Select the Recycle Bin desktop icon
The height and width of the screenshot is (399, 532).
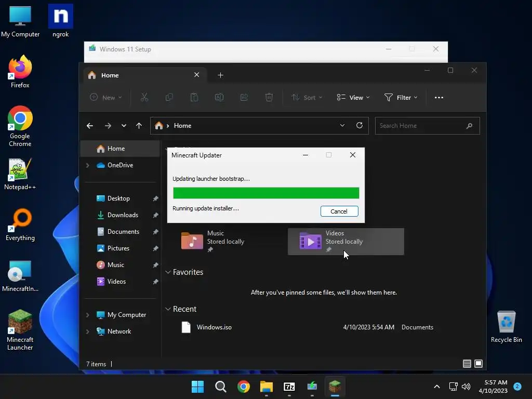pyautogui.click(x=506, y=326)
